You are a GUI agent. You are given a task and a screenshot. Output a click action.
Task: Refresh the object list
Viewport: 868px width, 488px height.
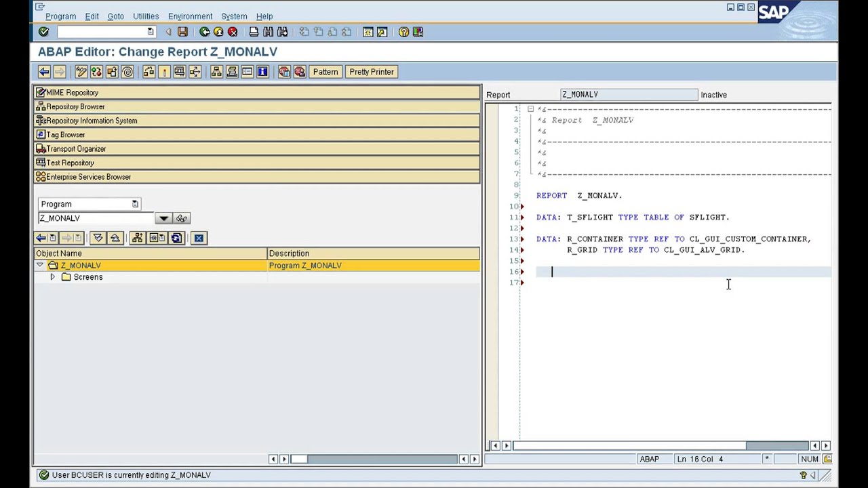click(x=177, y=238)
